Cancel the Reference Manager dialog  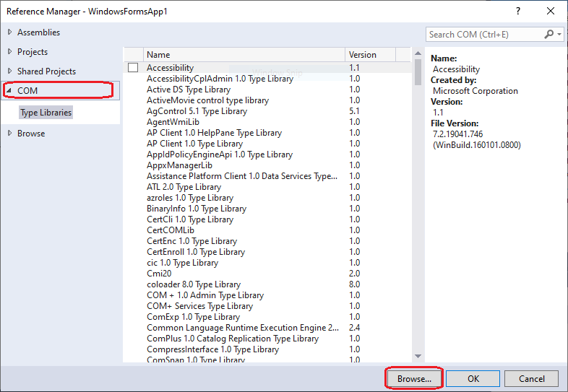click(531, 378)
